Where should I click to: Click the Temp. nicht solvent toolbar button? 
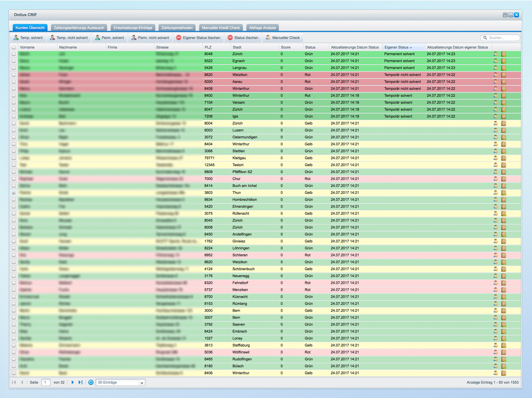pos(69,37)
